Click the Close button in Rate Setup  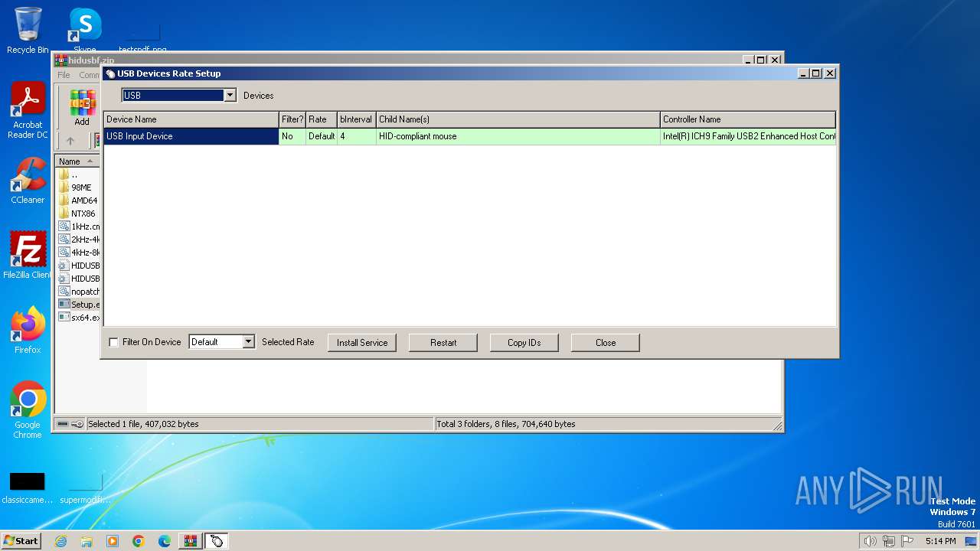tap(606, 342)
